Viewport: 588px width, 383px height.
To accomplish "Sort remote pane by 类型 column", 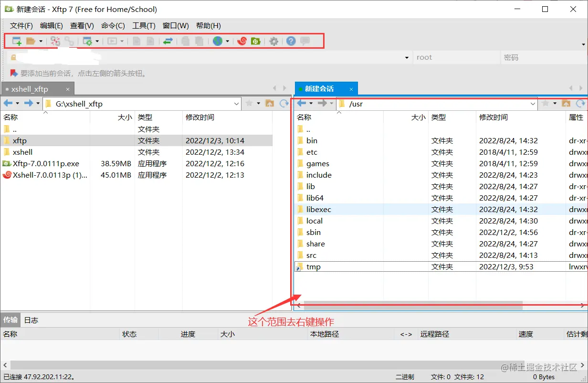I will point(452,117).
